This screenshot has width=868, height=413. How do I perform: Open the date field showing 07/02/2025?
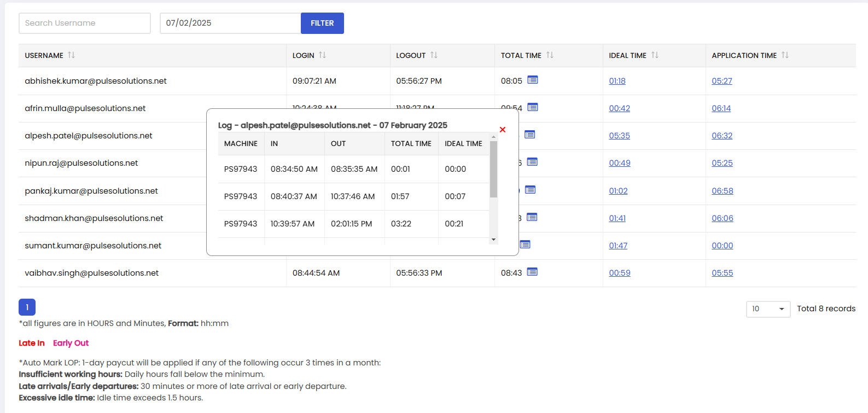tap(230, 23)
